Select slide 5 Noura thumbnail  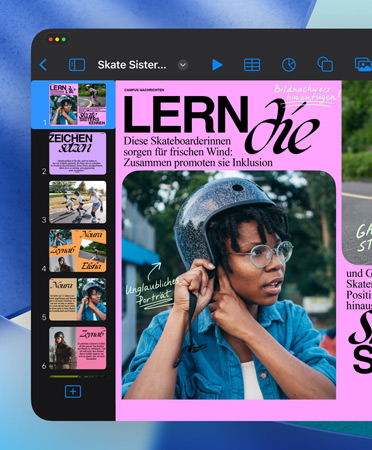78,299
